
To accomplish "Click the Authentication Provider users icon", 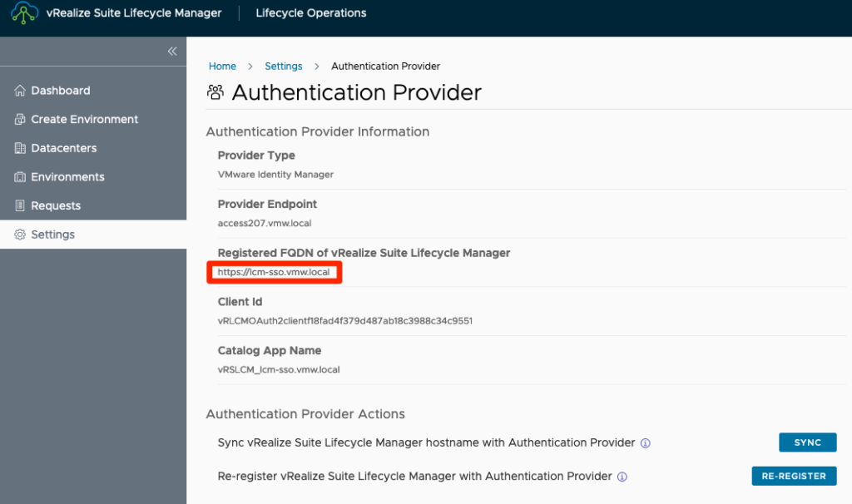I will 215,92.
